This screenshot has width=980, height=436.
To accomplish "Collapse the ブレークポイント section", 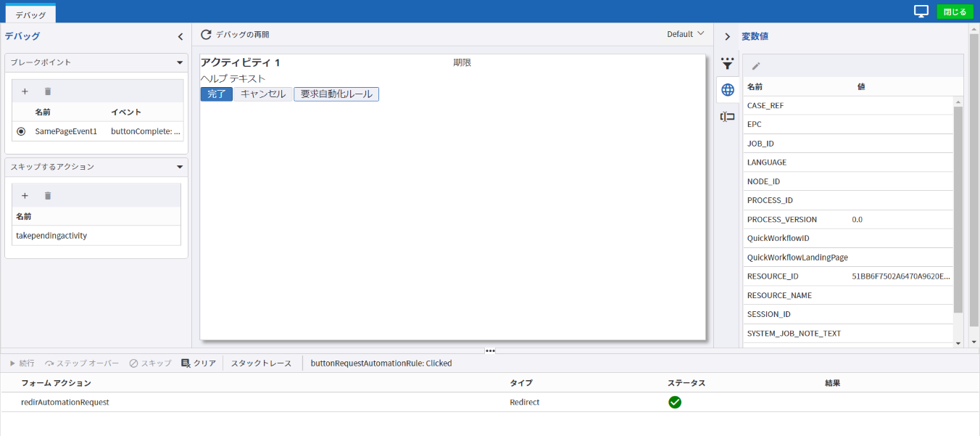I will point(180,62).
